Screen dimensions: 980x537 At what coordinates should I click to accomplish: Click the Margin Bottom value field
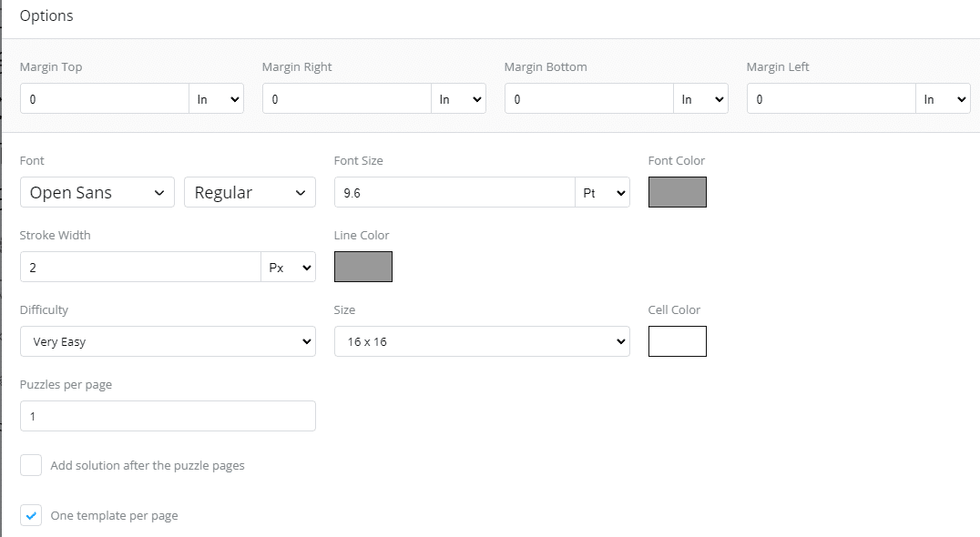point(588,98)
